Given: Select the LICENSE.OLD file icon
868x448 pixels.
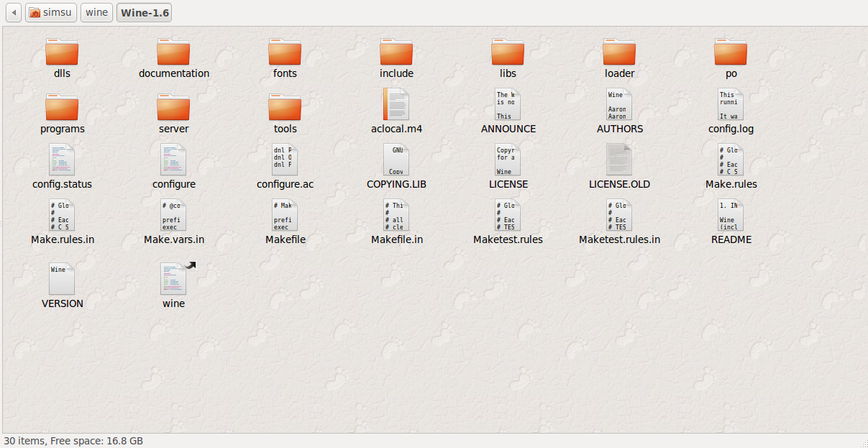Looking at the screenshot, I should click(x=619, y=160).
